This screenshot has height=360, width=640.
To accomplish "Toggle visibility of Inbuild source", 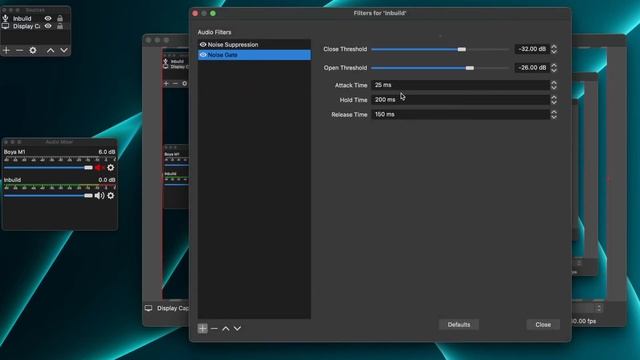I will pos(48,18).
